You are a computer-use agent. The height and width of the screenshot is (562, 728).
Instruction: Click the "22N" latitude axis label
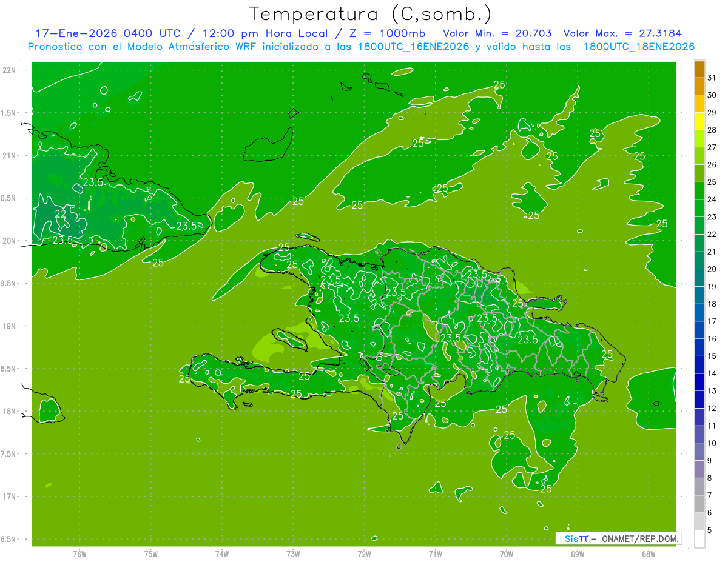[x=10, y=70]
